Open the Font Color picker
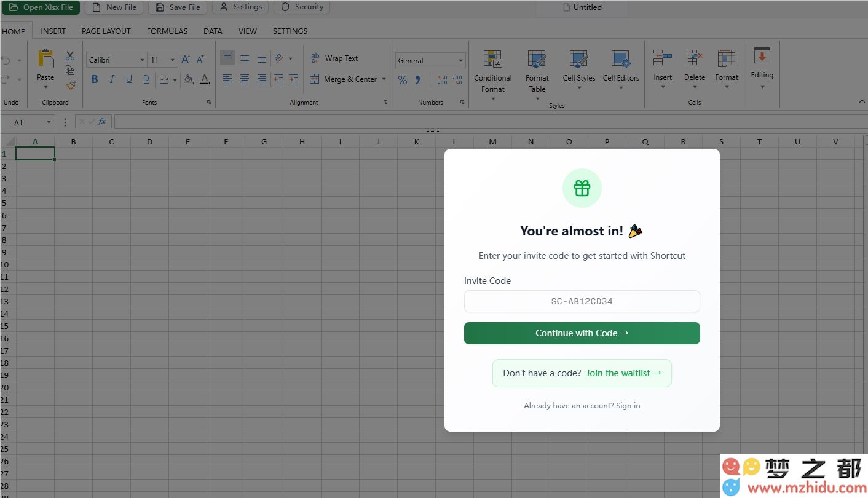This screenshot has width=868, height=498. point(205,79)
